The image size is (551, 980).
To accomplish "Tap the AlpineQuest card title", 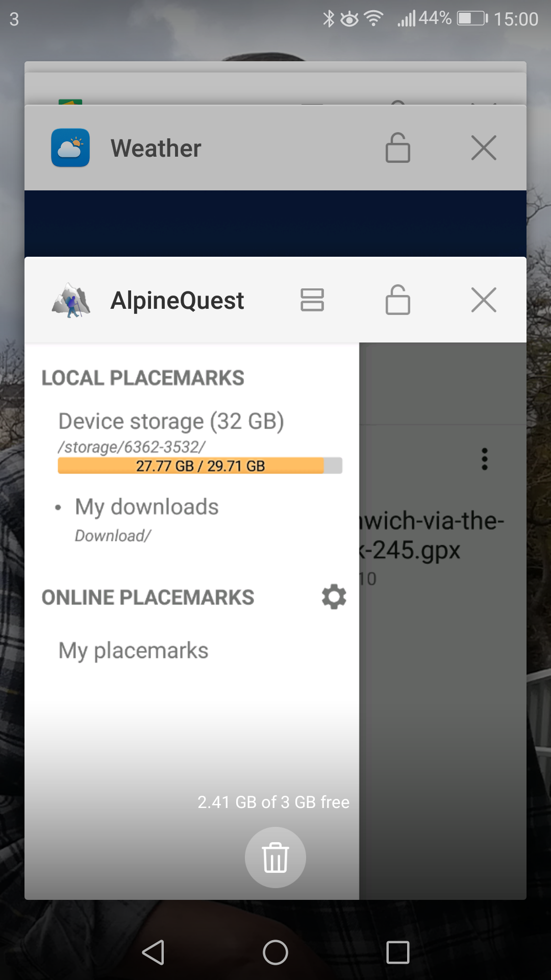I will [x=177, y=300].
